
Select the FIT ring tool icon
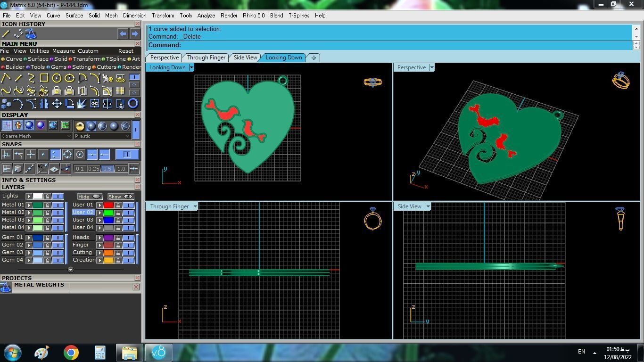(x=120, y=78)
